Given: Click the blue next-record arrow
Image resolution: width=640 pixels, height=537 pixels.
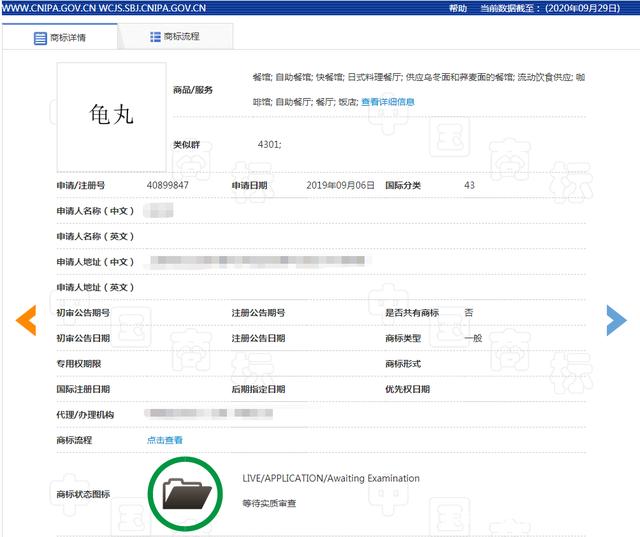Looking at the screenshot, I should tap(616, 319).
